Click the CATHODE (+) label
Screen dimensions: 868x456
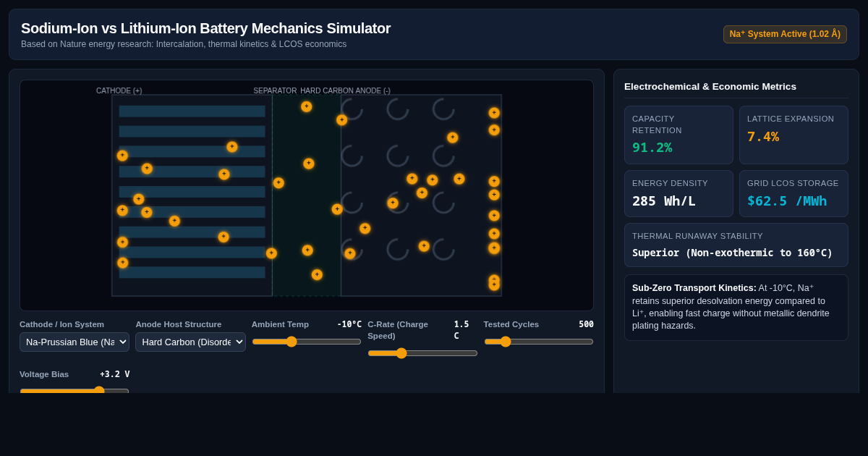[119, 90]
